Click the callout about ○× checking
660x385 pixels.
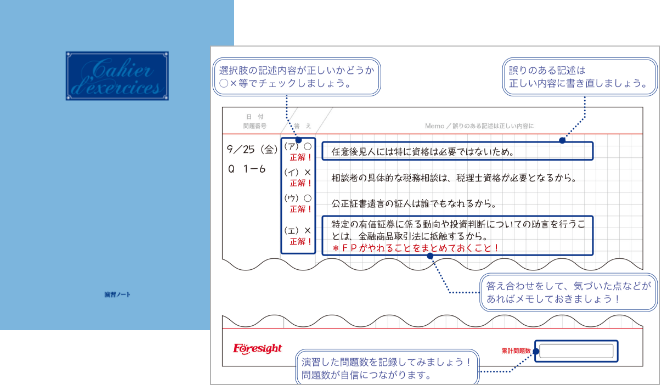tap(297, 77)
